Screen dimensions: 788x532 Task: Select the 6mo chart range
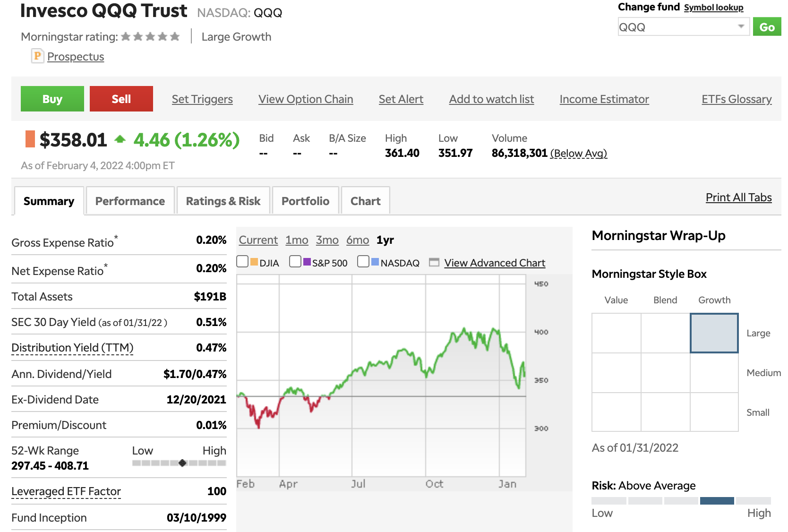point(358,240)
